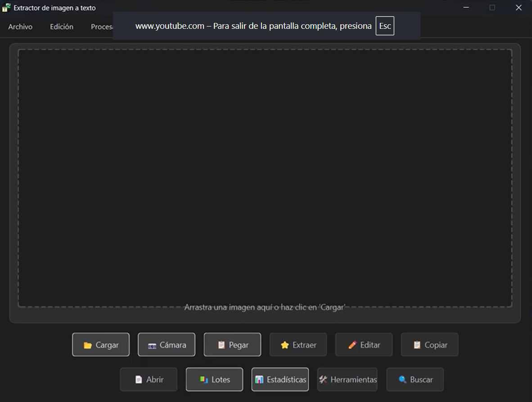The height and width of the screenshot is (402, 532).
Task: Click the folder icon on Cargar button
Action: pyautogui.click(x=88, y=345)
